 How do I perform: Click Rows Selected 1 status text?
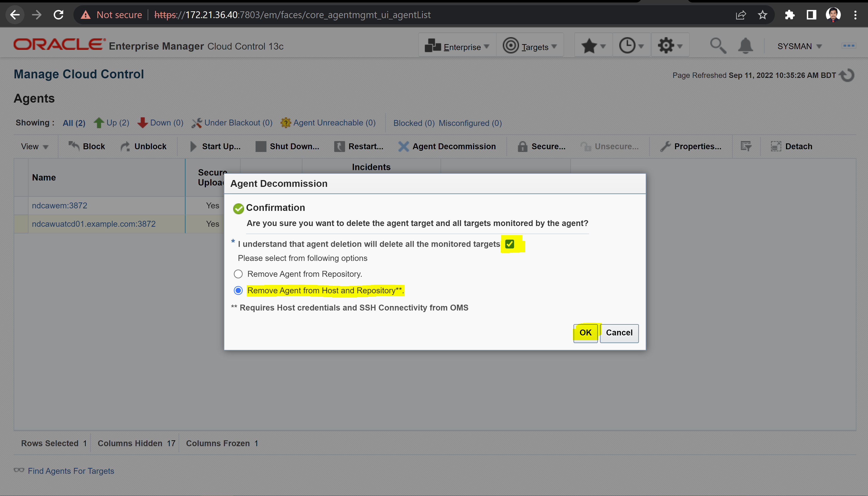pos(54,443)
